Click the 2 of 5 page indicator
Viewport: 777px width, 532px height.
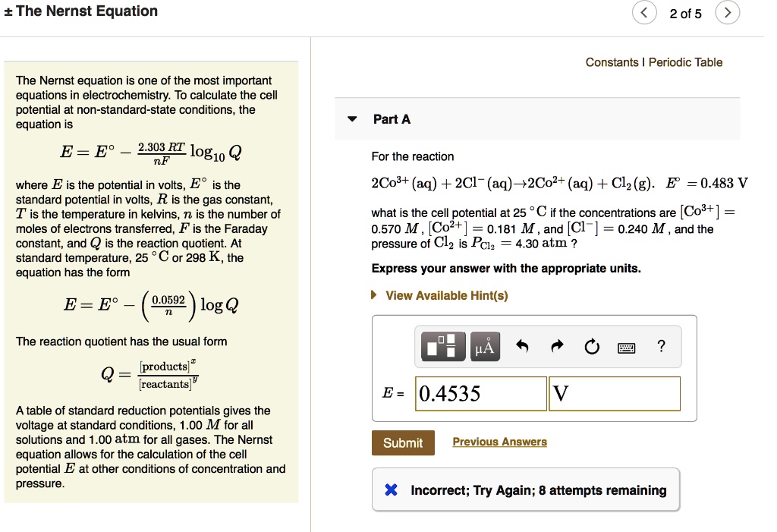686,13
